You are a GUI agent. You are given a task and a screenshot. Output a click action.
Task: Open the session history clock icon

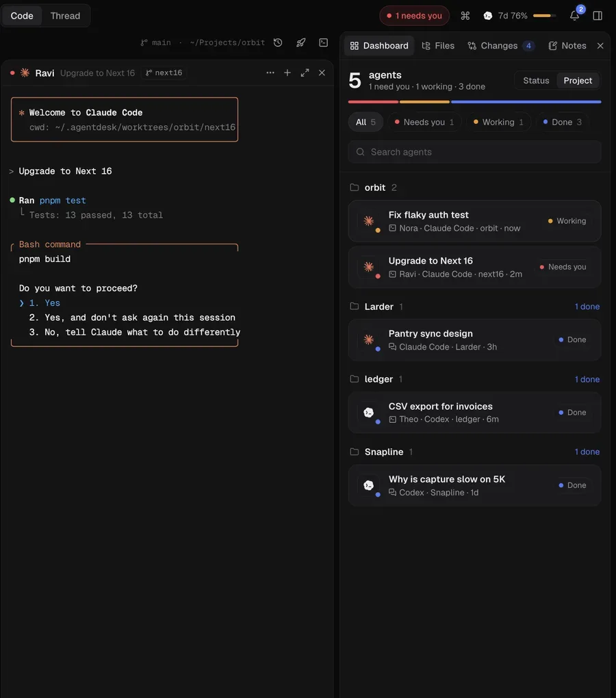coord(278,42)
